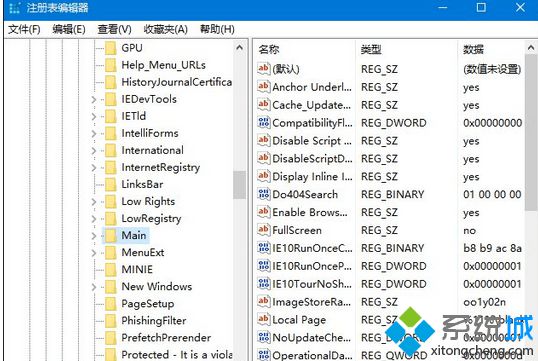Image resolution: width=538 pixels, height=361 pixels.
Task: Click the string icon of Enable Brows... value
Action: 264,212
